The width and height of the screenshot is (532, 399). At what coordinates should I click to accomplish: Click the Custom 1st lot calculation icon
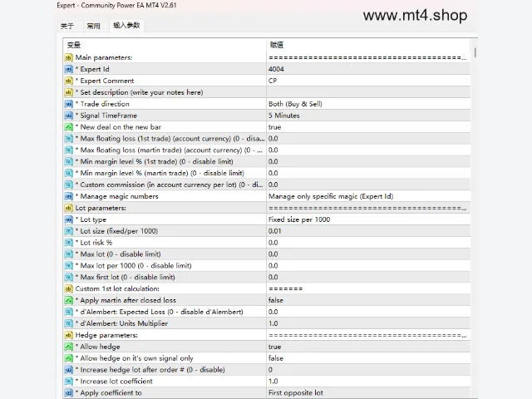(x=68, y=288)
